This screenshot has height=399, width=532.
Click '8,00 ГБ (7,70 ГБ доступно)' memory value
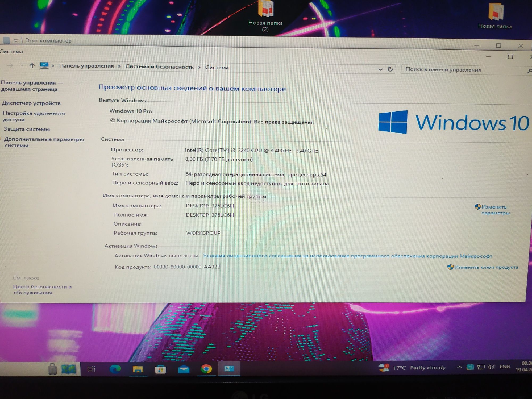click(219, 159)
